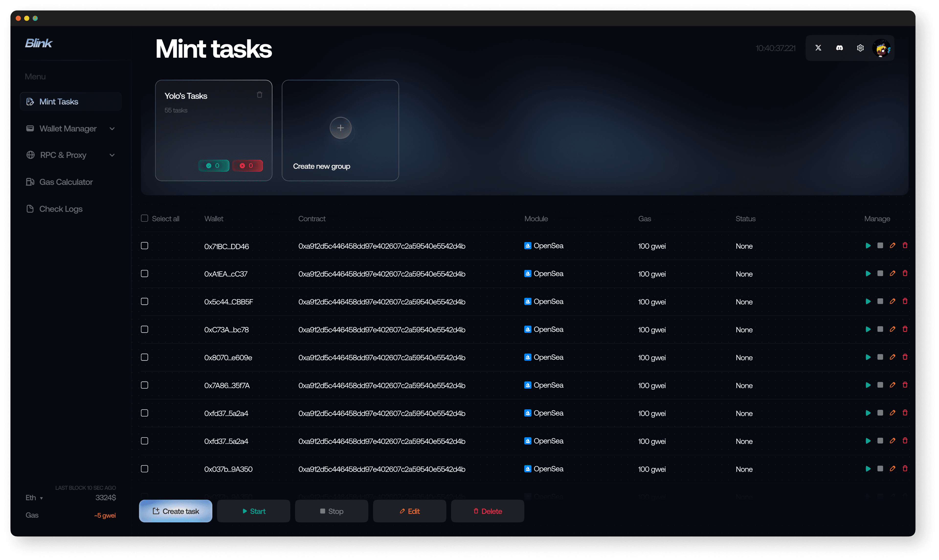Click the plus icon to create group
This screenshot has height=560, width=939.
(340, 128)
